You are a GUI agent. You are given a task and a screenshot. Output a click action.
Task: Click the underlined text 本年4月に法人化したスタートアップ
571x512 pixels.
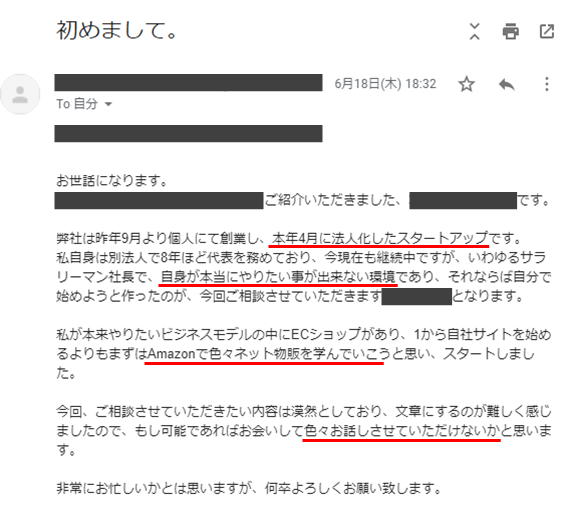pos(379,238)
